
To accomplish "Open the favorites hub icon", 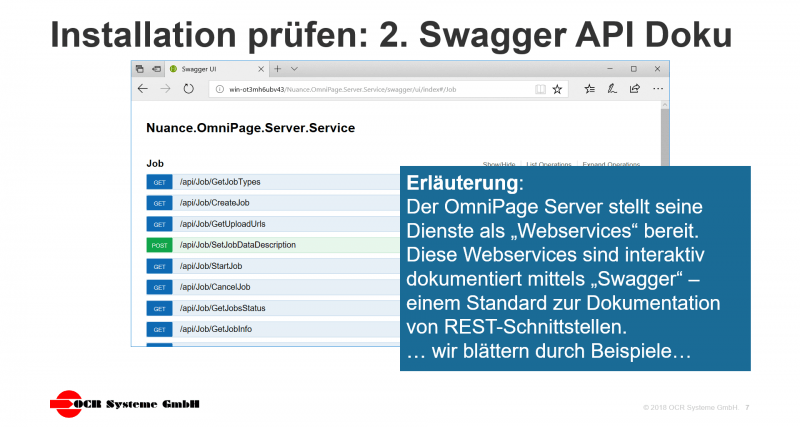I will click(589, 89).
